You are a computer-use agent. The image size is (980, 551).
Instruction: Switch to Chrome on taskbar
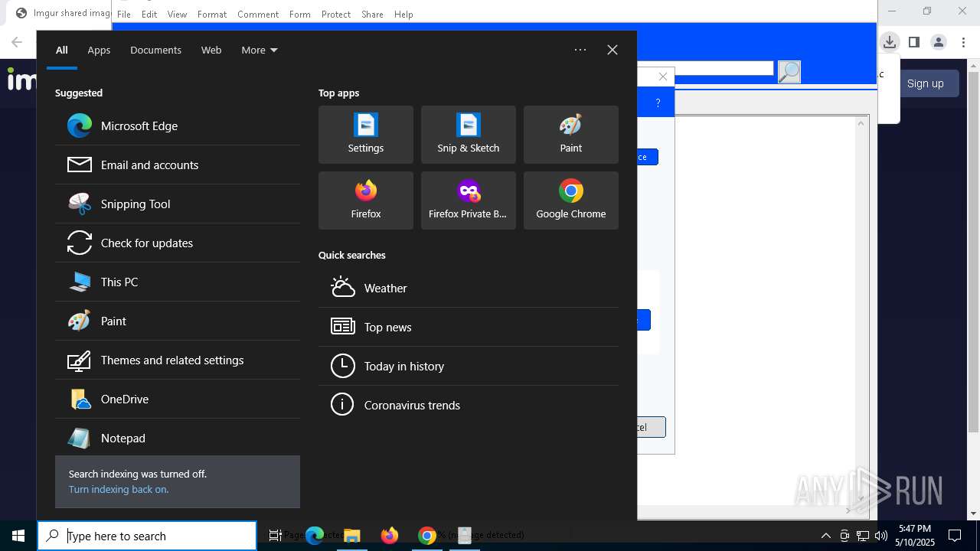(427, 536)
